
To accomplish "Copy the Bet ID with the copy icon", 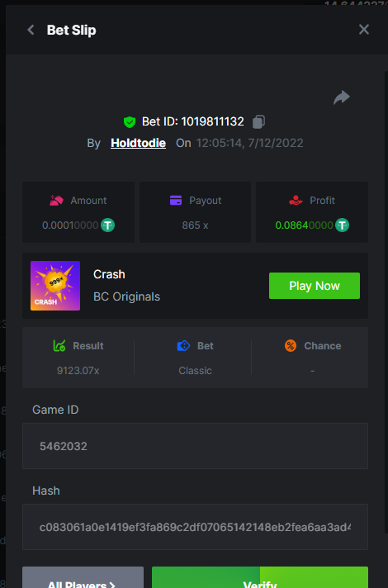I will pyautogui.click(x=258, y=121).
